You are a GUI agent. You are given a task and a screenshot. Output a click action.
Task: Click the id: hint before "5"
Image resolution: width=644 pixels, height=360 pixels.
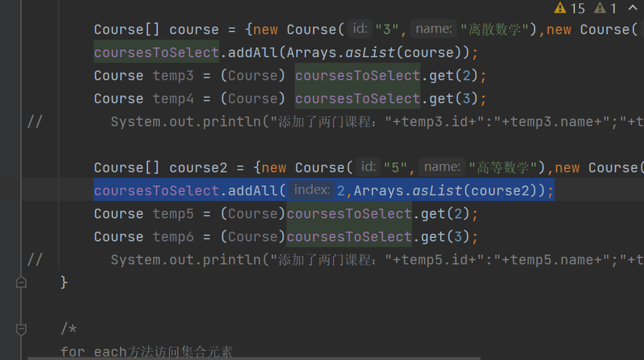pyautogui.click(x=367, y=167)
